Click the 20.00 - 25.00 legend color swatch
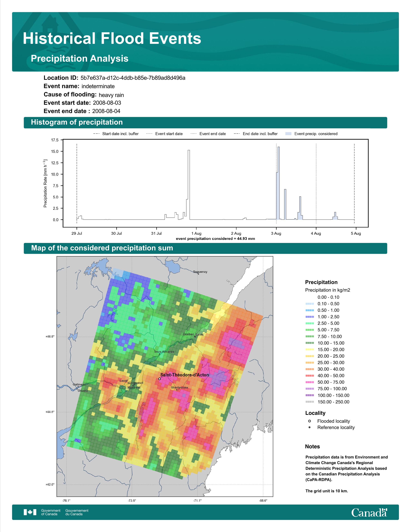This screenshot has width=411, height=532. 310,356
